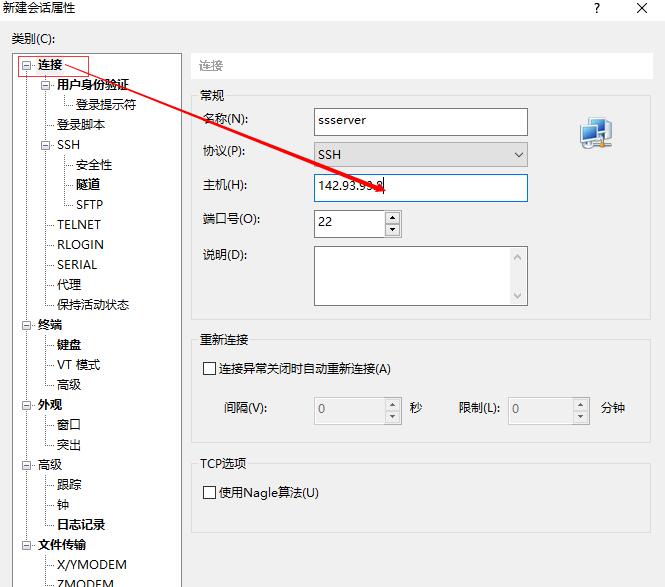
Task: Select 用户身份验证 in category tree
Action: coord(92,85)
